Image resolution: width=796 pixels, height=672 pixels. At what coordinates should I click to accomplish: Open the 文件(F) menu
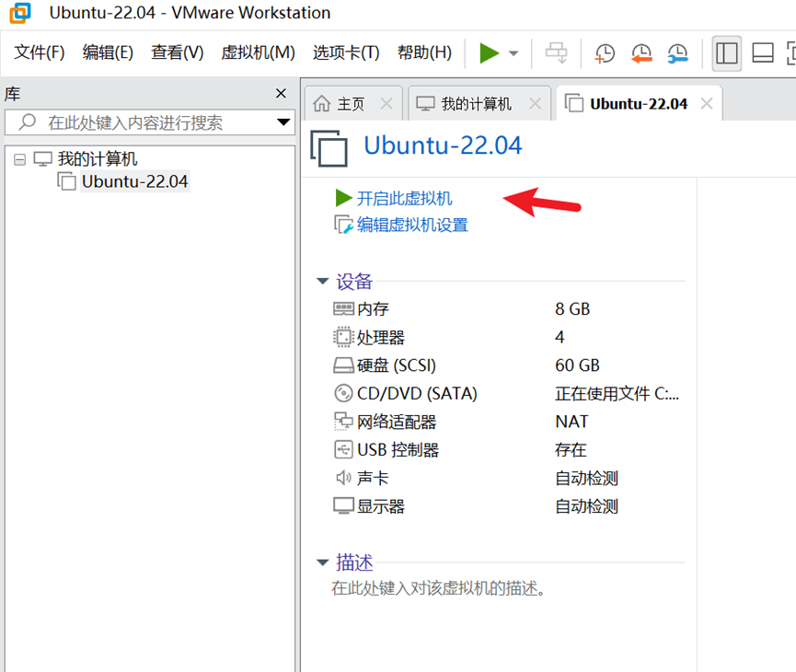click(39, 52)
